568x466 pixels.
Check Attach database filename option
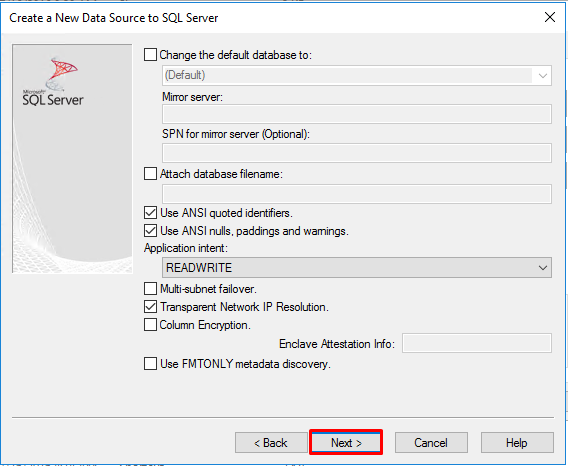tap(150, 174)
